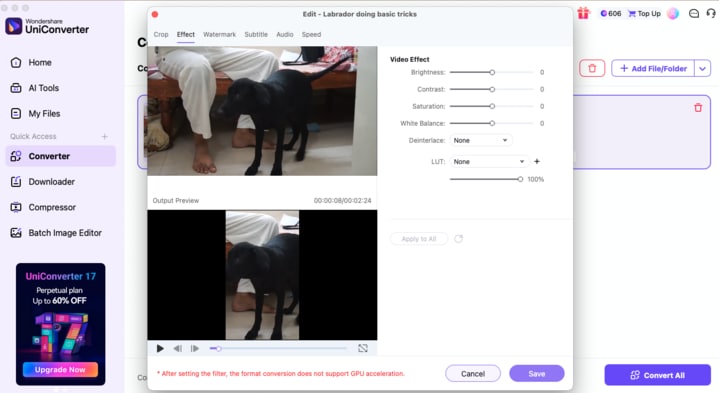
Task: Switch to the Crop tab
Action: [x=161, y=34]
